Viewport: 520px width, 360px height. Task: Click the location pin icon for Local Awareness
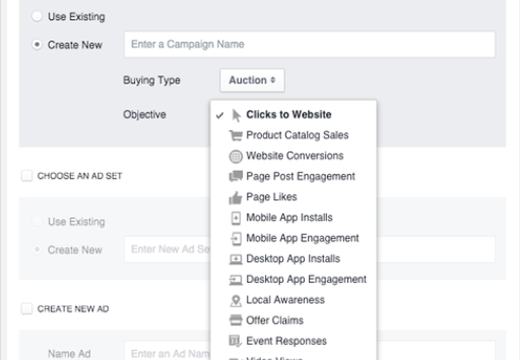click(x=236, y=301)
